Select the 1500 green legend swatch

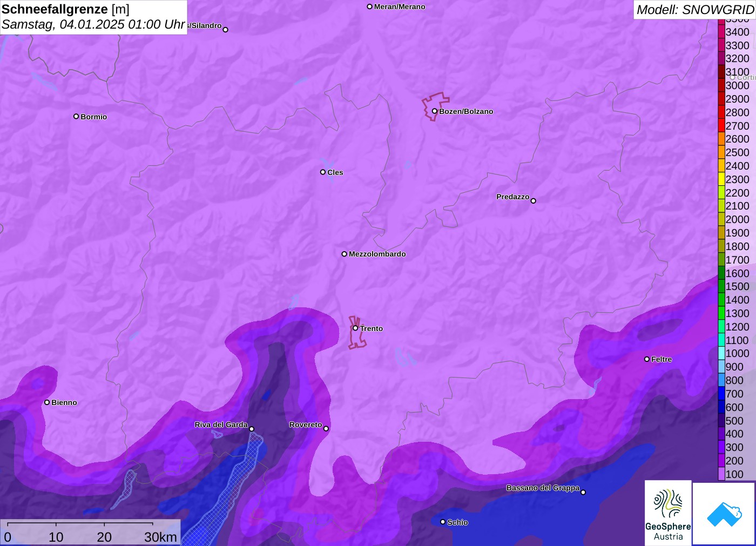point(721,286)
